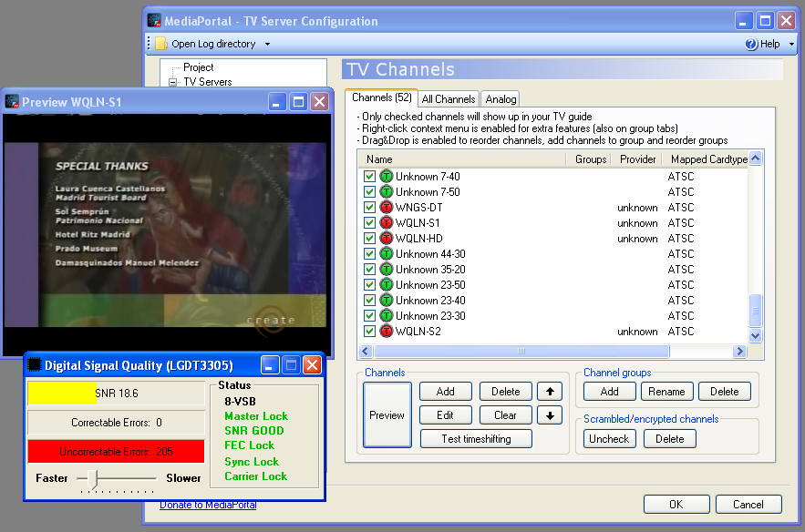
Task: Click Rename in Channel groups
Action: tap(666, 392)
